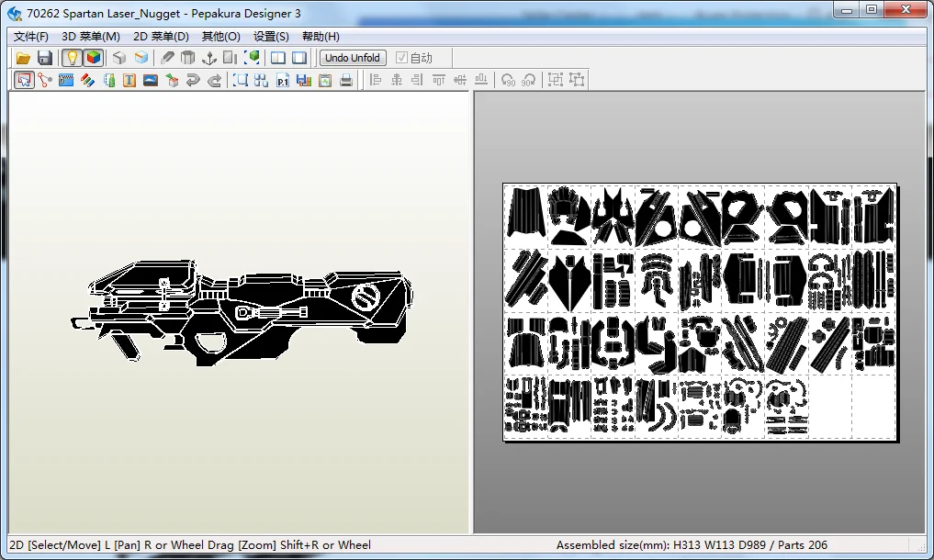Screen dimensions: 934x560
Task: Click the page number P.1 icon
Action: (x=283, y=80)
